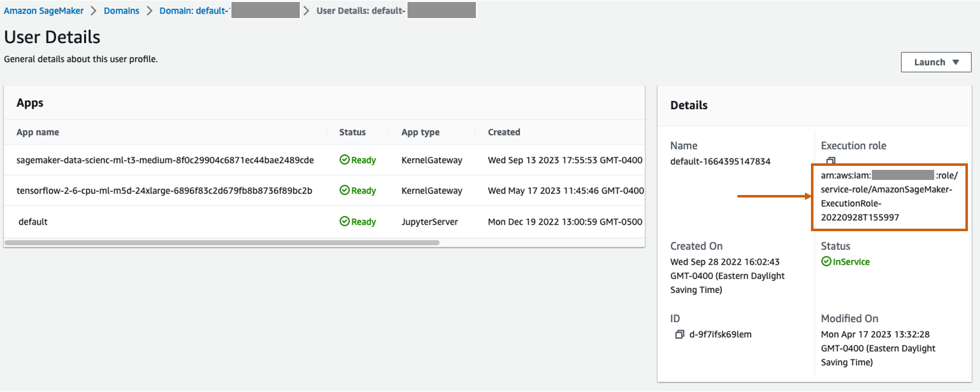This screenshot has width=980, height=392.
Task: Click the User Details: default- breadcrumb text
Action: click(x=361, y=11)
